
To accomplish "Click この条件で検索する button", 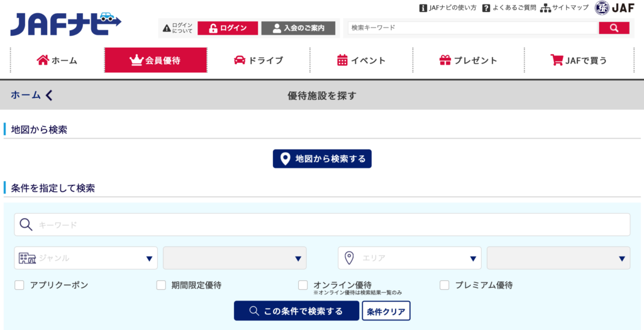I will [x=297, y=311].
